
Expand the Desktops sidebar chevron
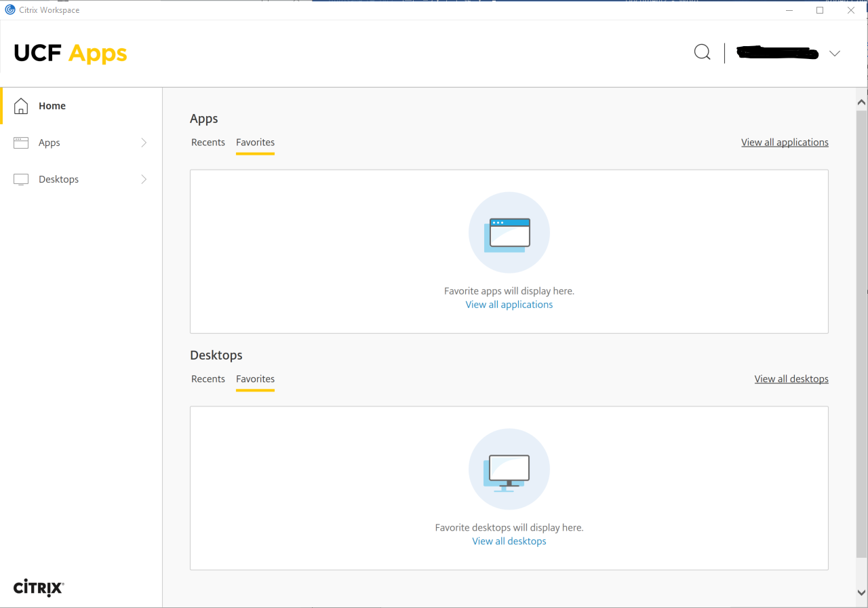[x=144, y=179]
